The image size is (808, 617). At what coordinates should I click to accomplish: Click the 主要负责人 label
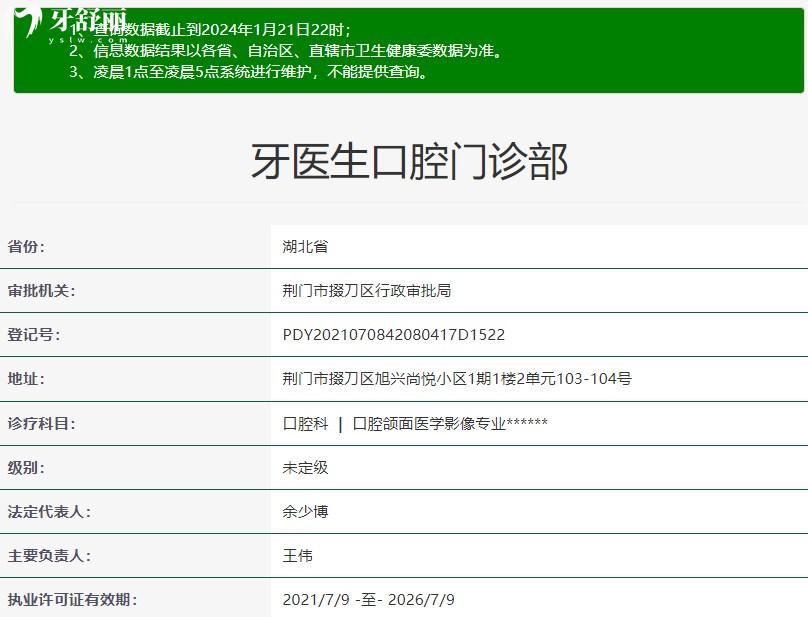[49, 556]
